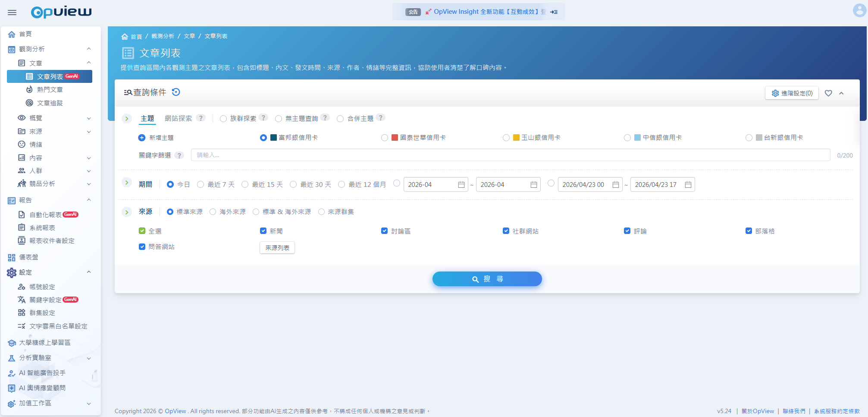Open the 系統服務約定條款 footer link
The width and height of the screenshot is (868, 417).
point(837,411)
